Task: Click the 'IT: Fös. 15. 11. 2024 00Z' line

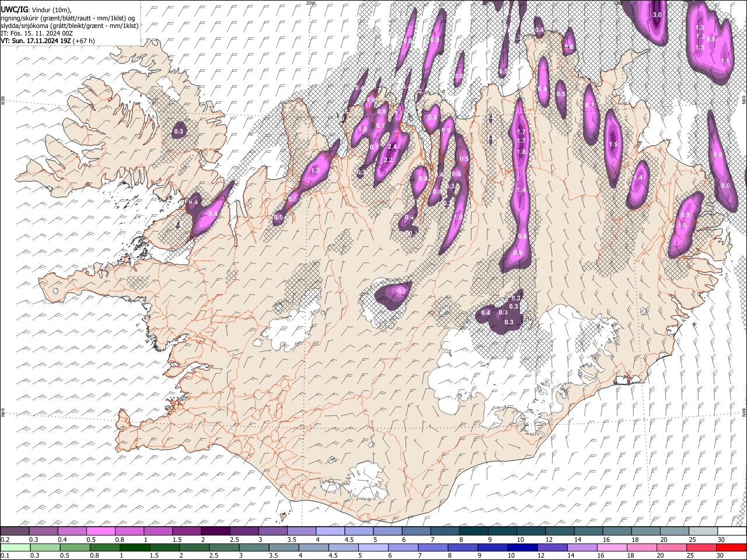Action: coord(37,33)
